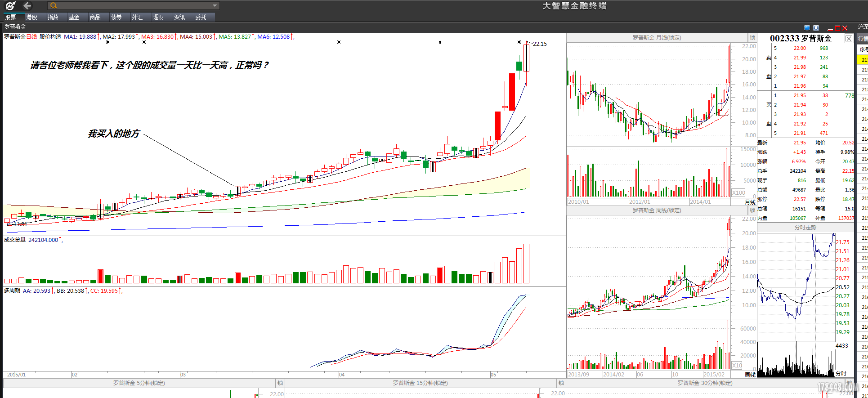Toggle the 锁 lock on 15分钟 chart
This screenshot has height=398, width=868.
[x=561, y=383]
